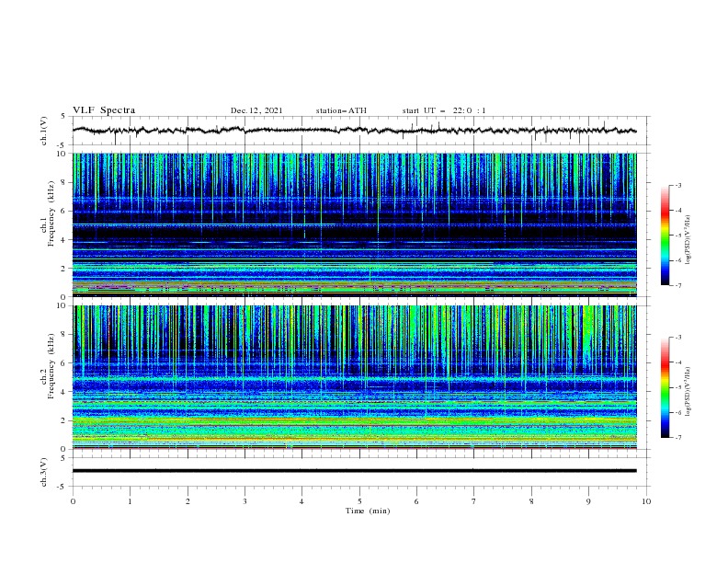Click time axis tick label "7"
Viewport: 728px width, 563px height.
(474, 501)
